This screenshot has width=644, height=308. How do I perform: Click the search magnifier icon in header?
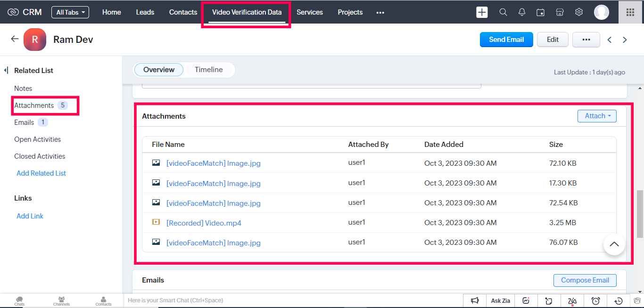coord(503,12)
